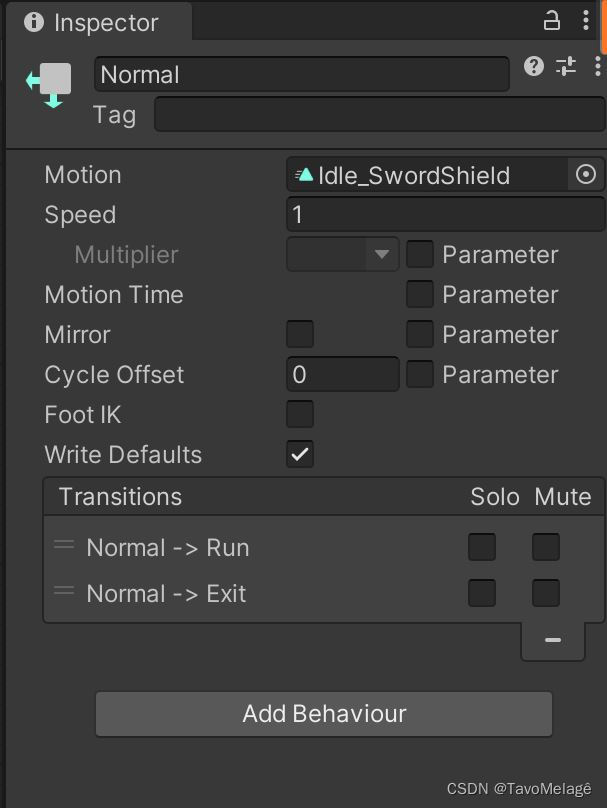
Task: Solo the Normal -> Run transition
Action: click(x=482, y=547)
